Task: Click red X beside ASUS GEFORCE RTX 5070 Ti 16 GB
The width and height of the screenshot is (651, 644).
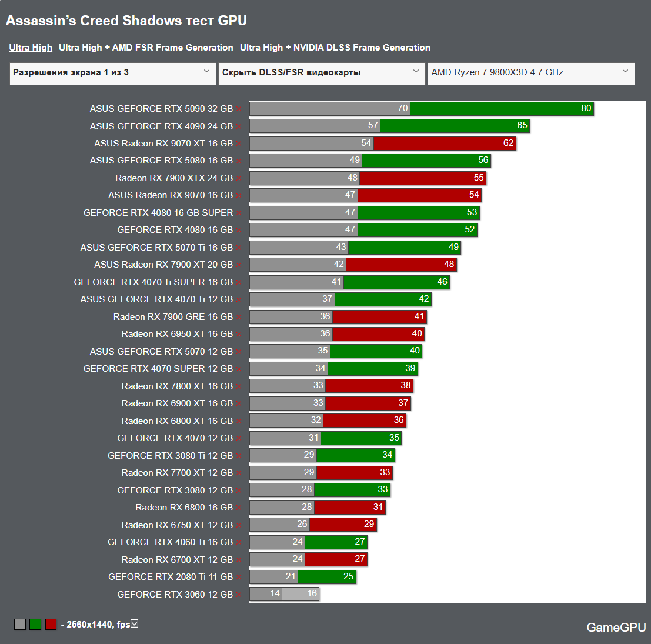Action: [239, 248]
